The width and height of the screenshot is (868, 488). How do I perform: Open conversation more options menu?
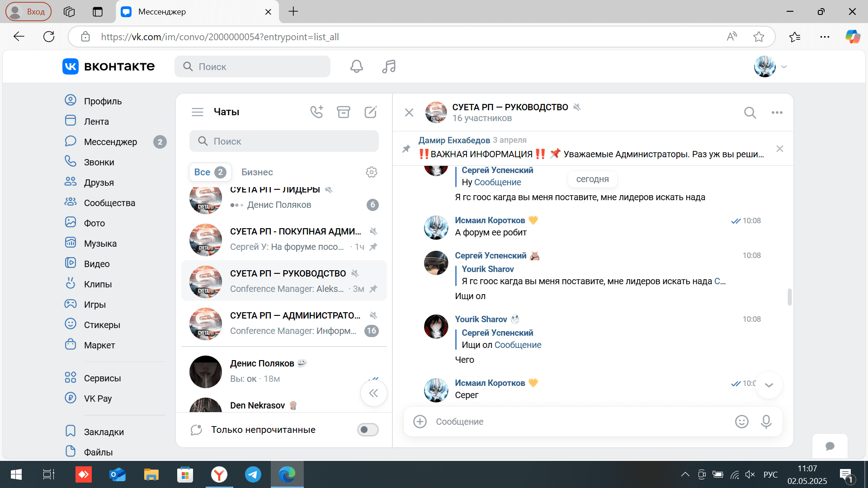777,113
